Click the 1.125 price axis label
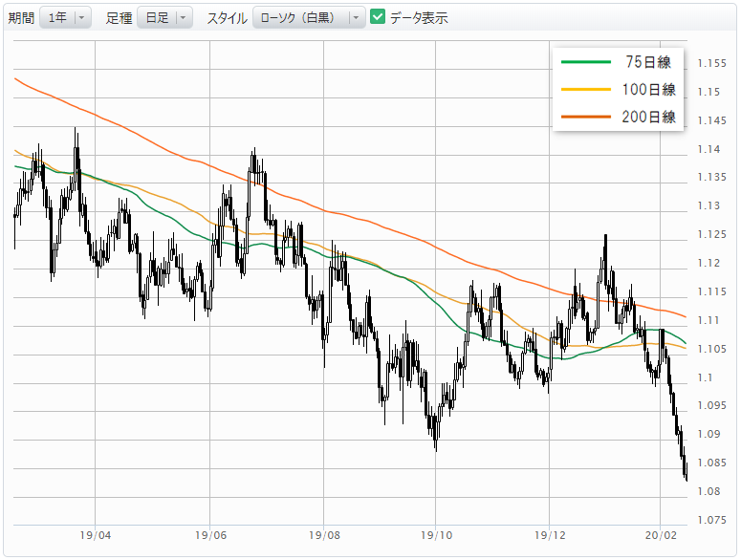741x560 pixels. tap(711, 234)
